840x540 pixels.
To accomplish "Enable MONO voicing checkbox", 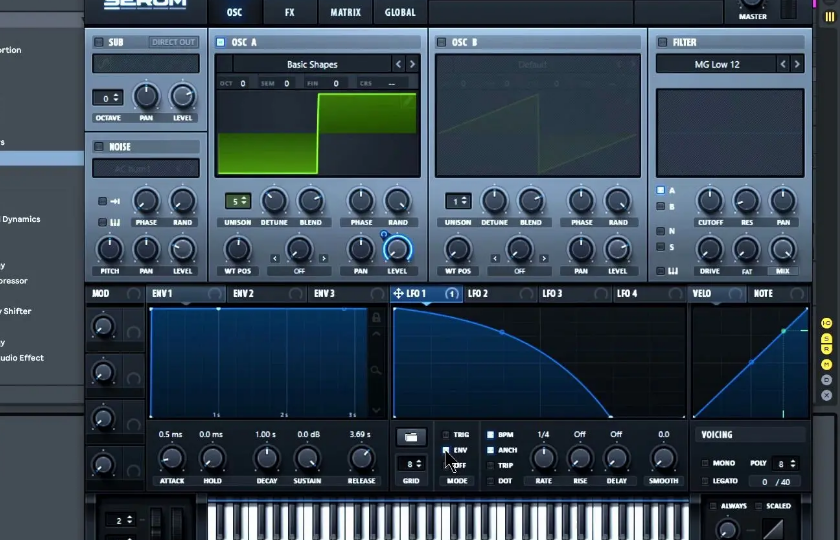I will click(705, 463).
